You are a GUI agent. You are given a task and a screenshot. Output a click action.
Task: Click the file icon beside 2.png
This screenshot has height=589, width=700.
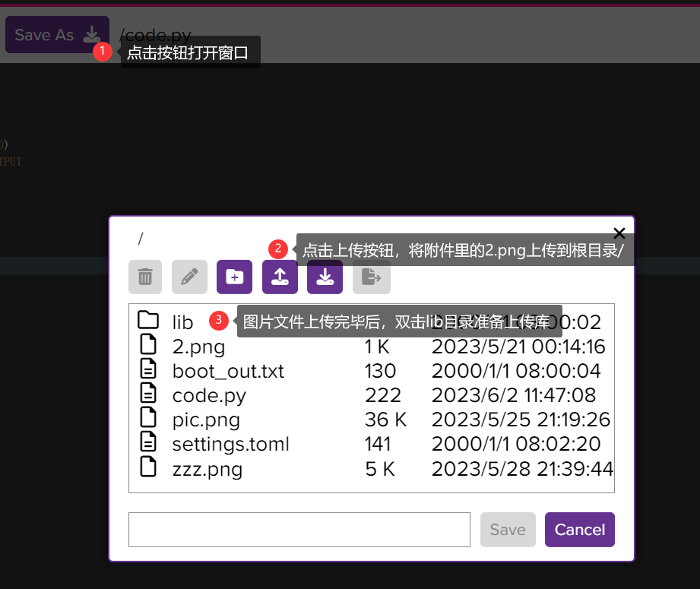tap(148, 344)
